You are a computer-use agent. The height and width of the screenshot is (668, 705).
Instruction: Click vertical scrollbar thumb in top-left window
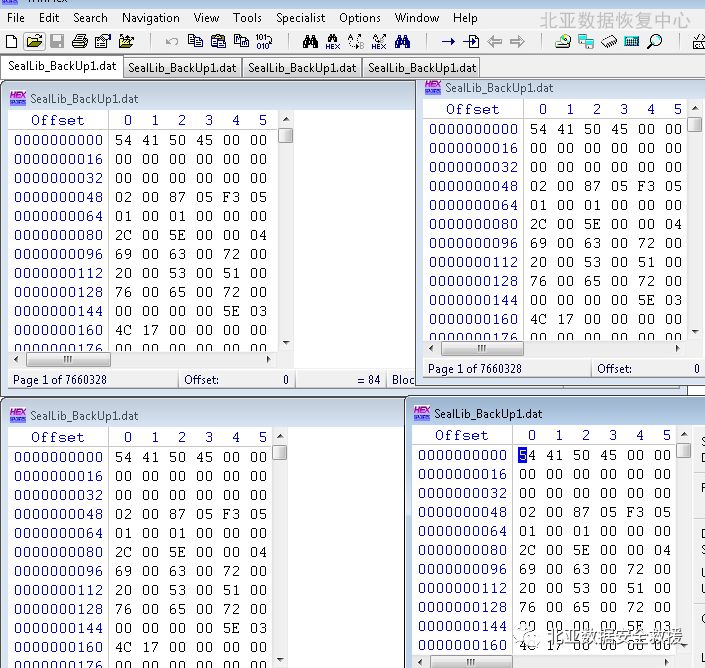point(286,135)
